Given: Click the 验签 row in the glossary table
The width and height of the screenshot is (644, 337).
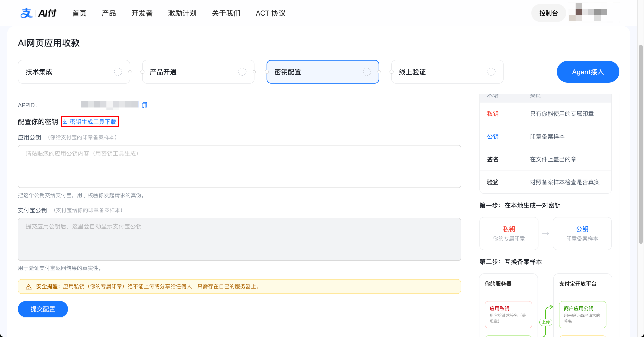Looking at the screenshot, I should (x=546, y=182).
